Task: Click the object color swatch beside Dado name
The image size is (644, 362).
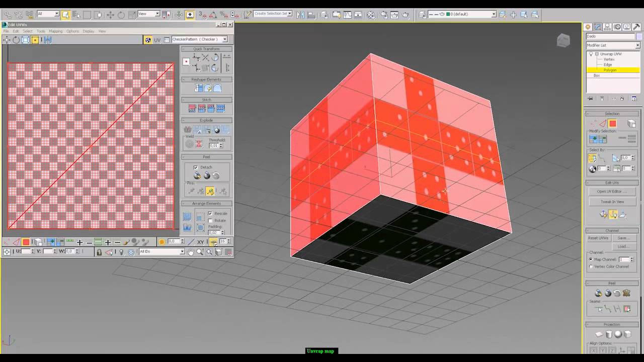Action: pyautogui.click(x=640, y=36)
